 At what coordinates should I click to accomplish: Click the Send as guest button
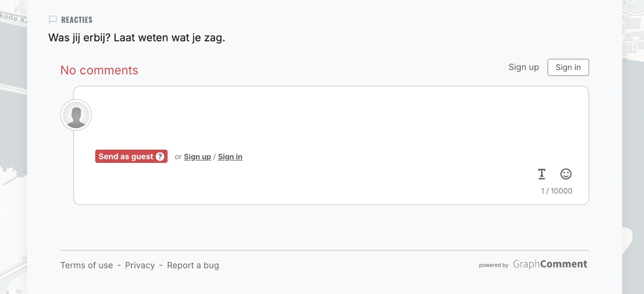(127, 156)
